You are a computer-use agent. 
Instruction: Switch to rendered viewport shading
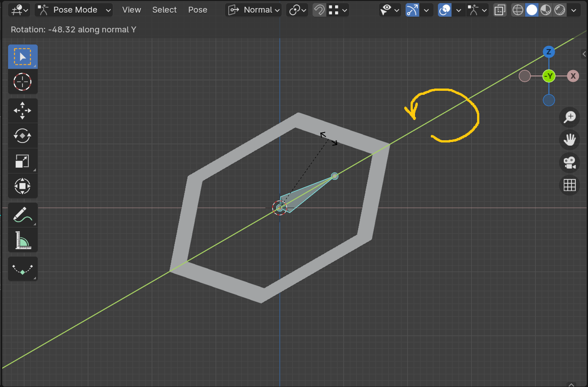pyautogui.click(x=560, y=10)
